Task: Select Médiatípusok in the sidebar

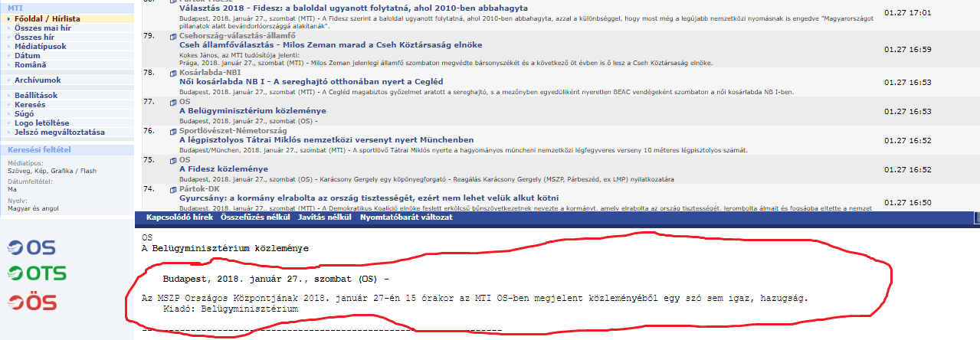Action: point(42,46)
